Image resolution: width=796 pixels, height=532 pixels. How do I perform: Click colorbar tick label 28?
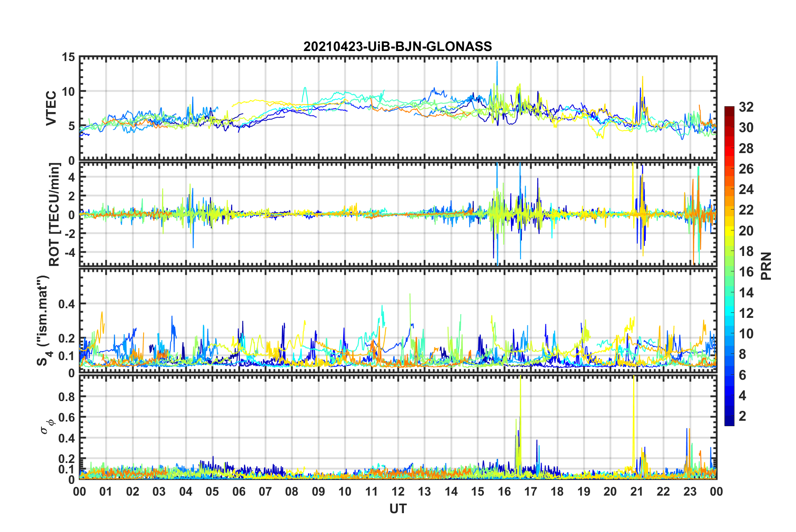746,148
